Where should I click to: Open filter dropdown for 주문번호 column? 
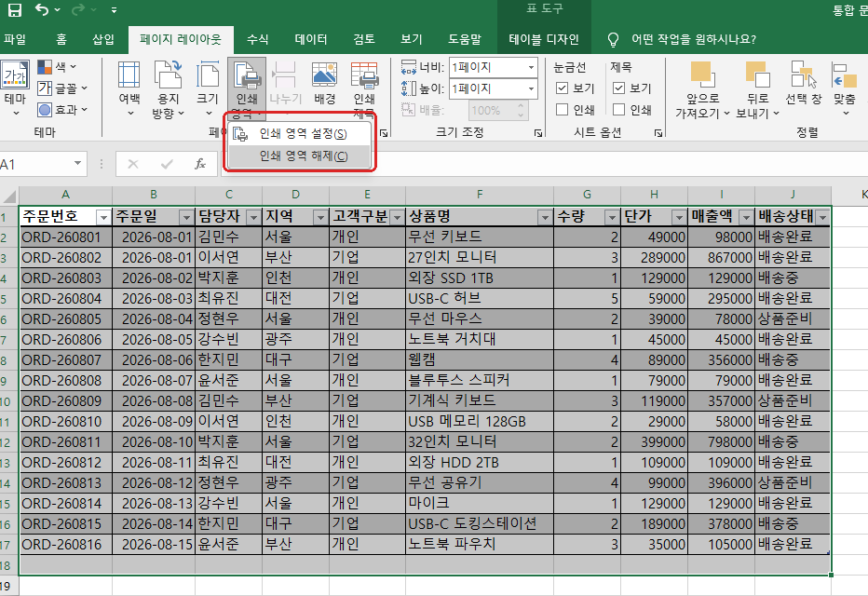pos(103,218)
